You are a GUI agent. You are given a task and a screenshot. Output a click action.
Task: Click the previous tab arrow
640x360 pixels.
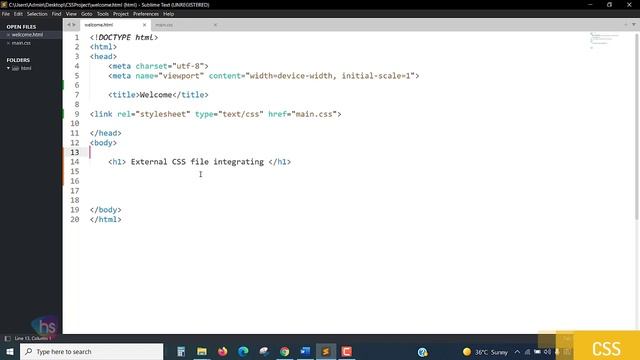(69, 25)
